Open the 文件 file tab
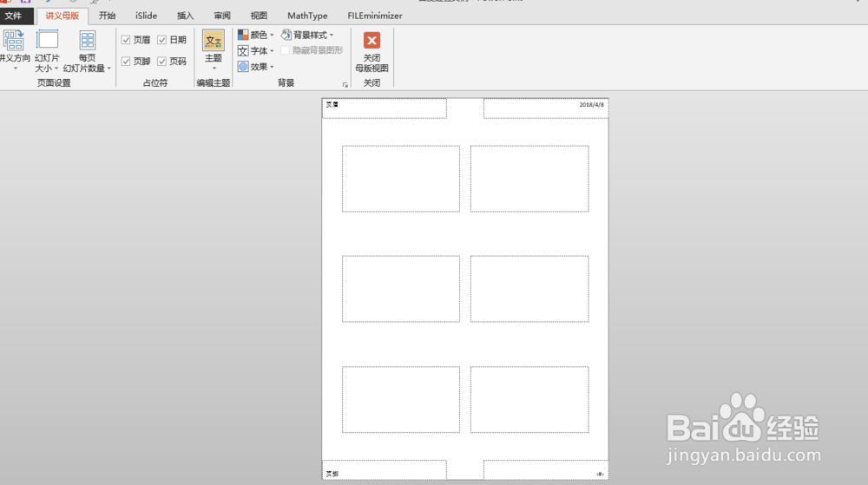868x485 pixels. (x=16, y=16)
